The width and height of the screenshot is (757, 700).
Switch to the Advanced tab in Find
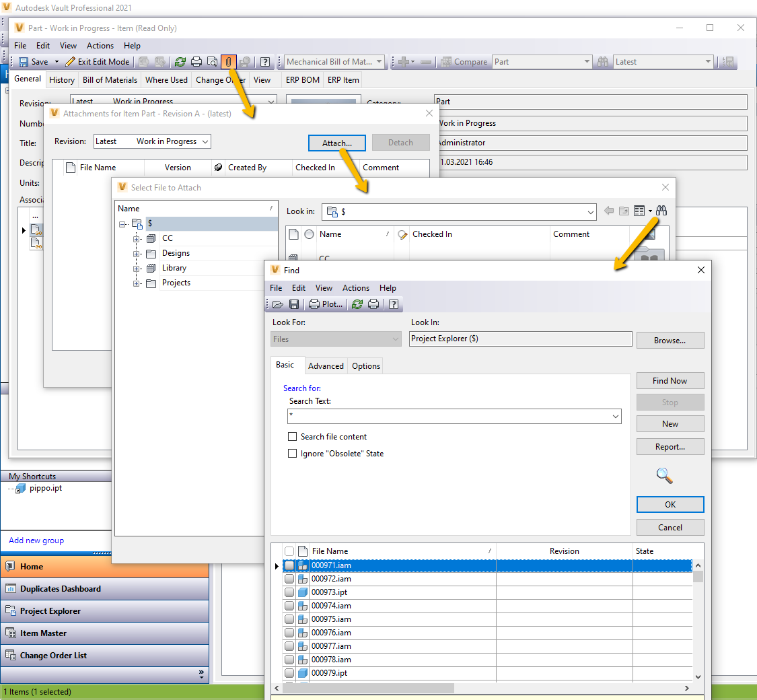pos(326,365)
